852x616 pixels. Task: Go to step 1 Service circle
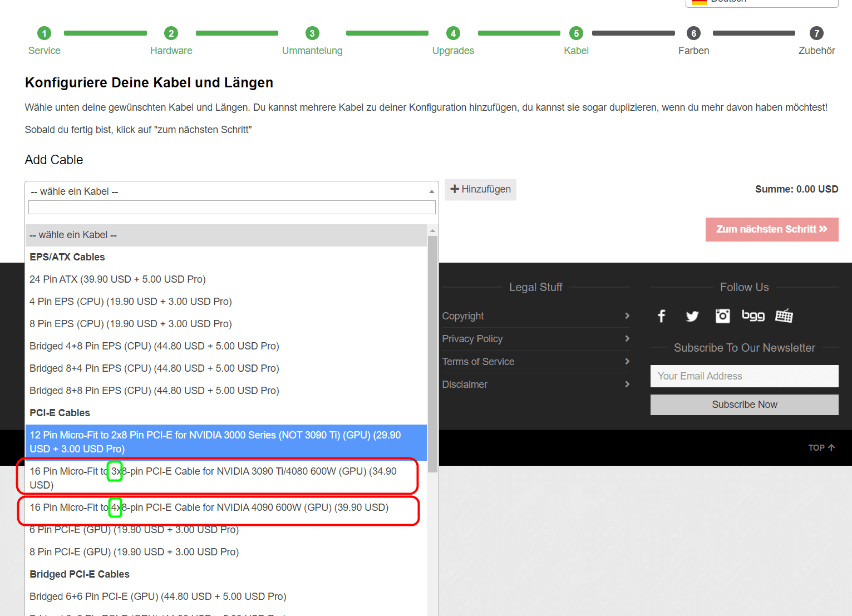44,33
